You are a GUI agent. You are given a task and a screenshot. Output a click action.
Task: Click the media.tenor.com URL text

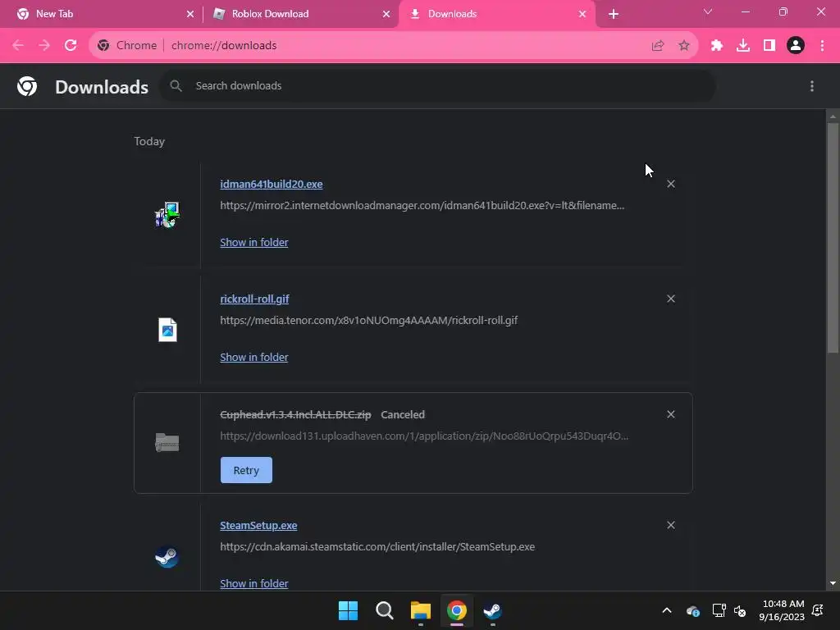[x=369, y=321]
